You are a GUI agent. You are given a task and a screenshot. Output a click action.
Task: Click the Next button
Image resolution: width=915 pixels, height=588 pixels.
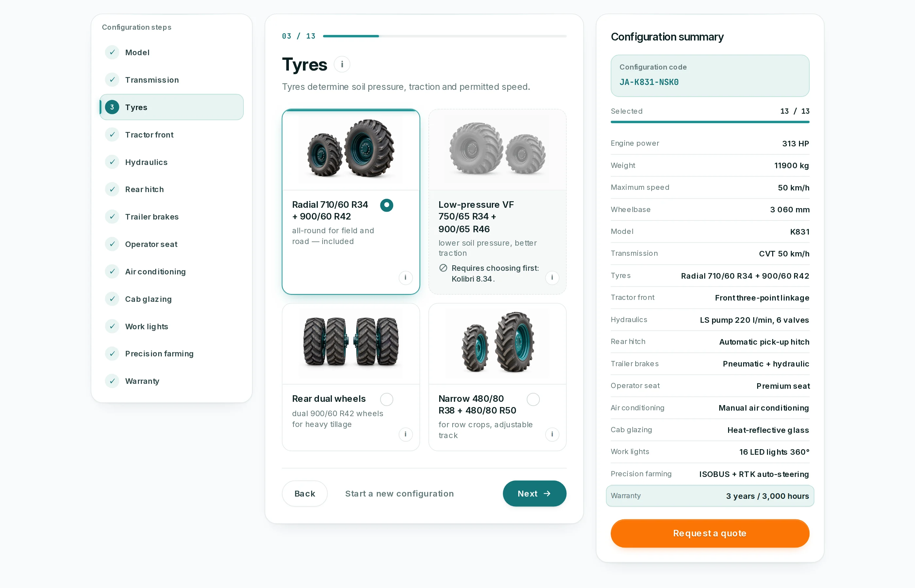point(534,494)
